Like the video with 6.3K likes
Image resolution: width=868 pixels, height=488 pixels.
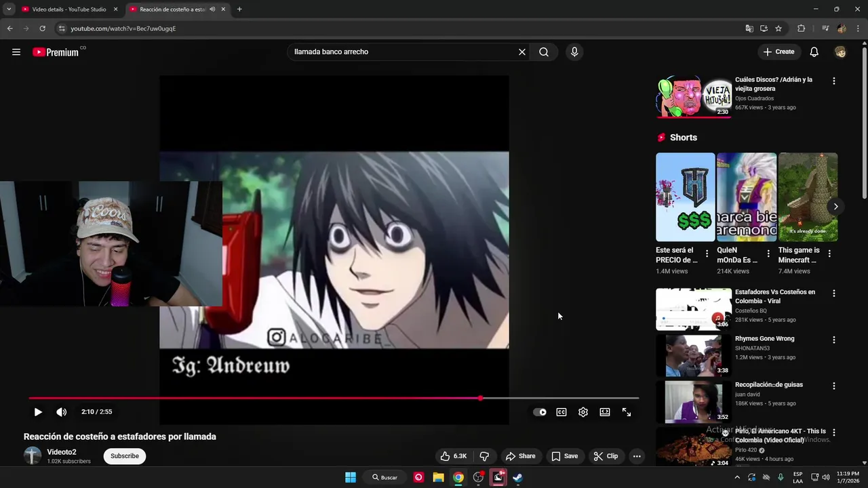point(454,456)
